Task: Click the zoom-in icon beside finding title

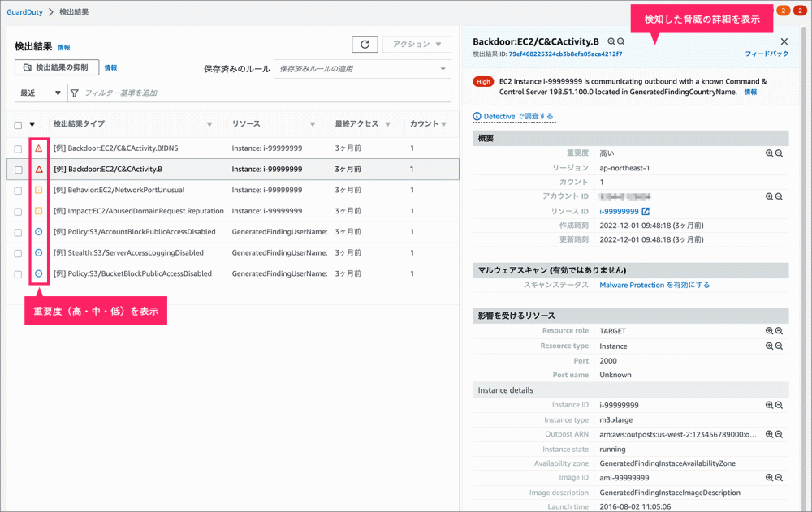Action: (x=611, y=41)
